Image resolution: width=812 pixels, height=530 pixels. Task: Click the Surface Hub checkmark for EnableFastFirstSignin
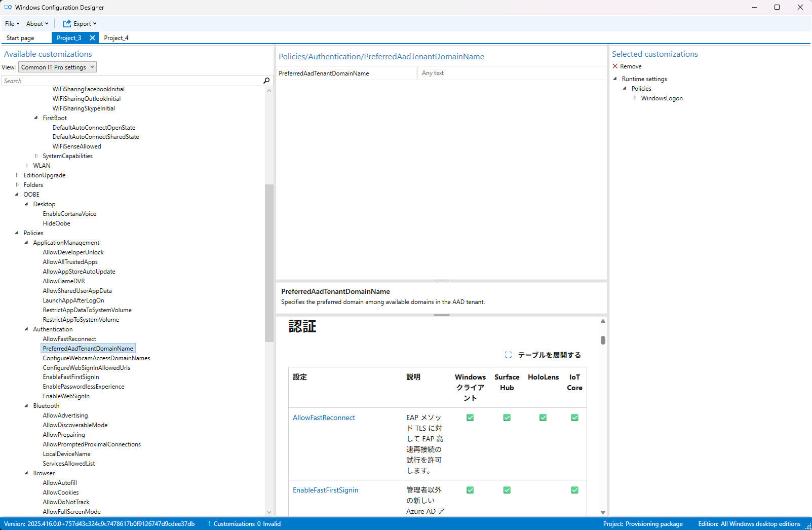[x=507, y=490]
